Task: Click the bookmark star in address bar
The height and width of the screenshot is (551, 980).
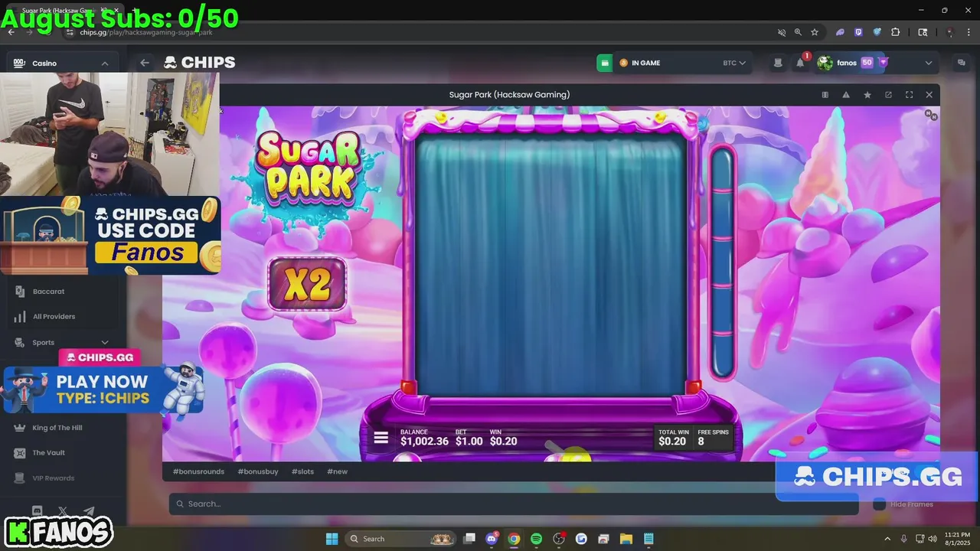Action: click(x=815, y=32)
